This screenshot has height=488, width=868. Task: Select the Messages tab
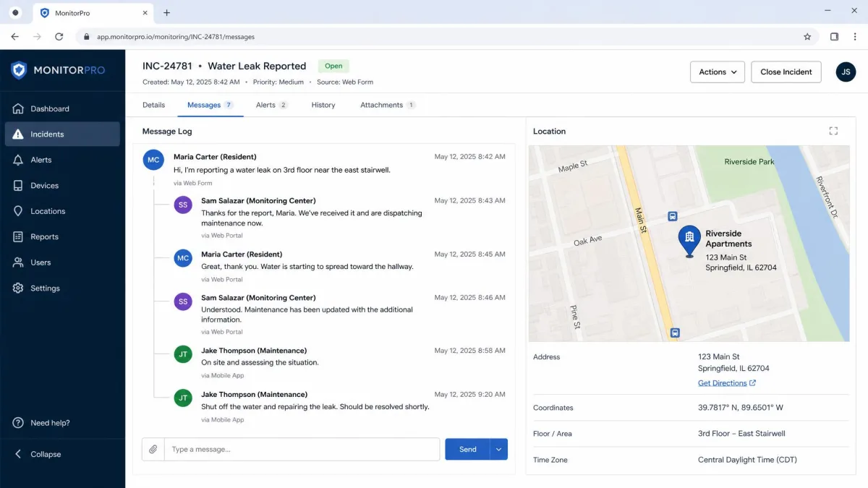(x=210, y=105)
